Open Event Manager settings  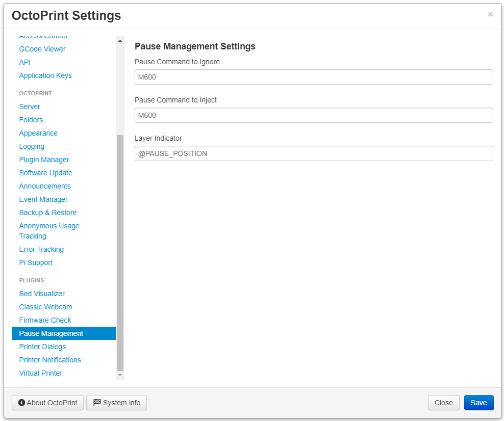coord(43,199)
